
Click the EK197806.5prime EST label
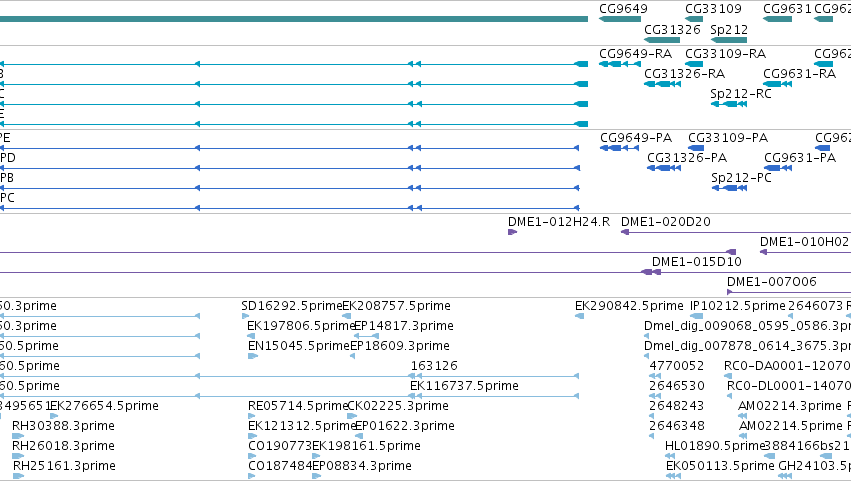coord(301,326)
